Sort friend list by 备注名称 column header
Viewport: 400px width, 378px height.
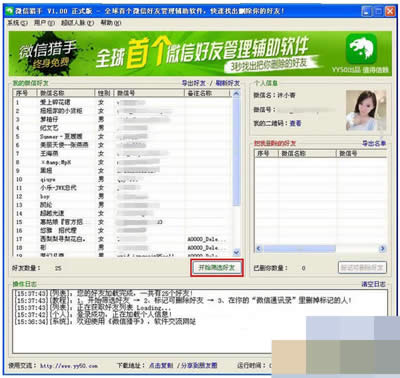tap(207, 93)
